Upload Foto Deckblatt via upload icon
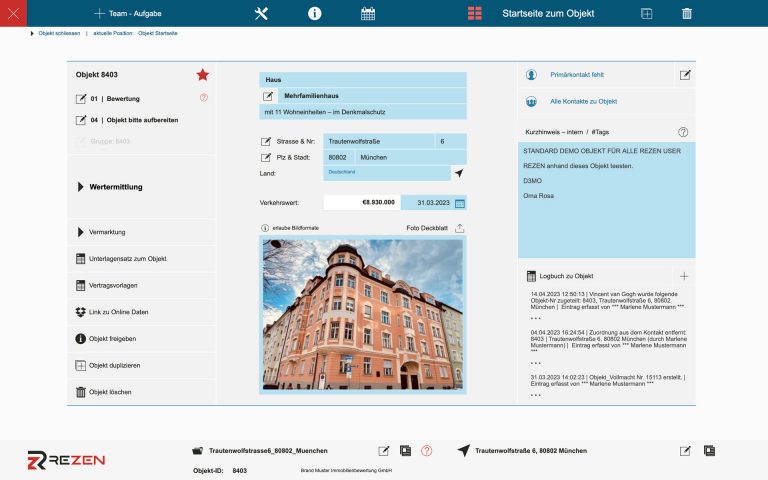768x480 pixels. 460,228
